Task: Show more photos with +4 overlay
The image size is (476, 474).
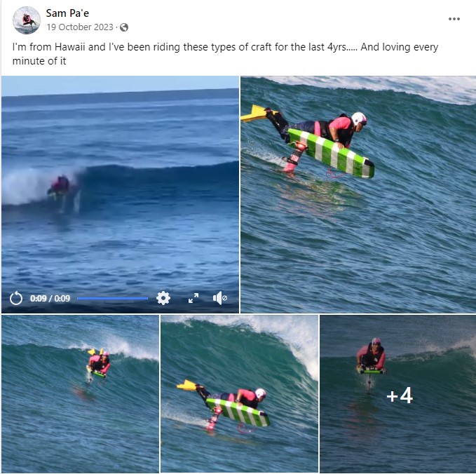Action: [398, 394]
